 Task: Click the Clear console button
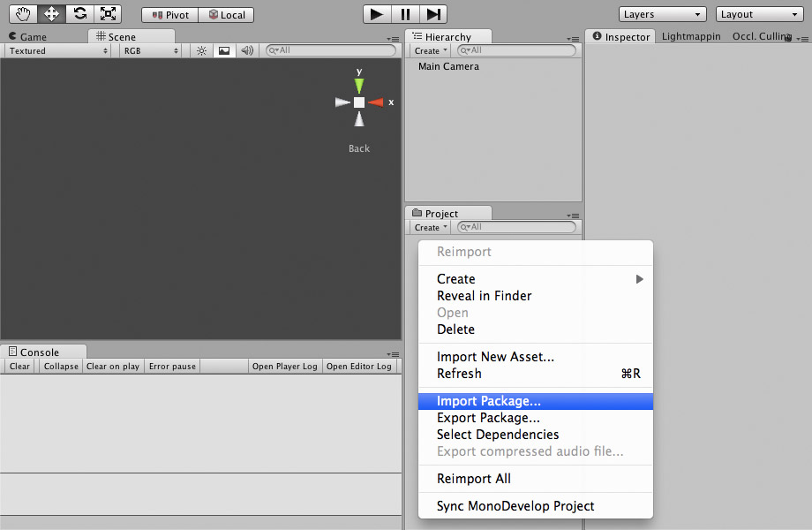(x=19, y=367)
